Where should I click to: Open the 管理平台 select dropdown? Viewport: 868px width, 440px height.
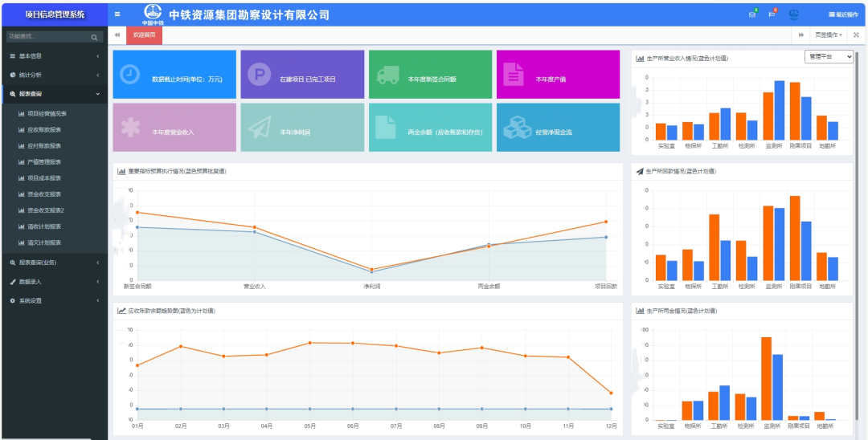click(829, 57)
